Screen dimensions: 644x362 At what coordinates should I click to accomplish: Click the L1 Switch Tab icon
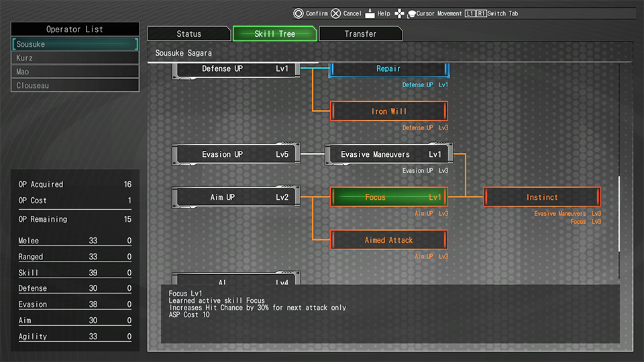[469, 13]
